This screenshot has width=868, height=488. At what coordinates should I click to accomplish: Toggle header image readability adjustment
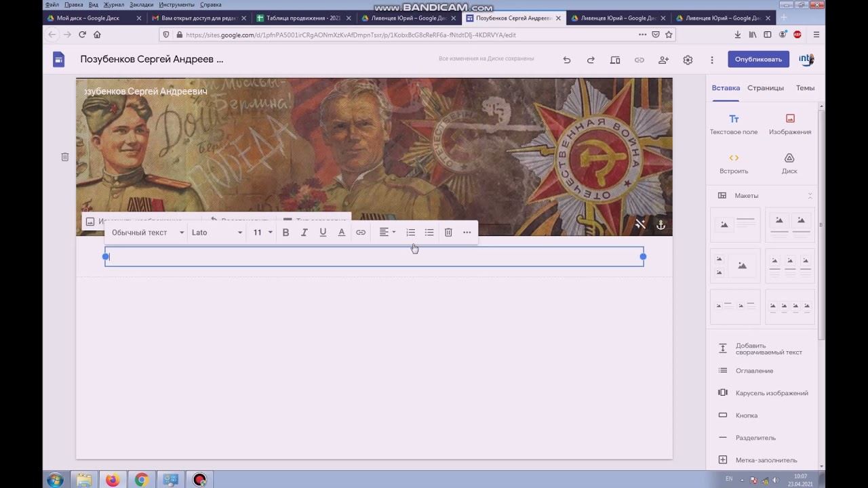640,224
